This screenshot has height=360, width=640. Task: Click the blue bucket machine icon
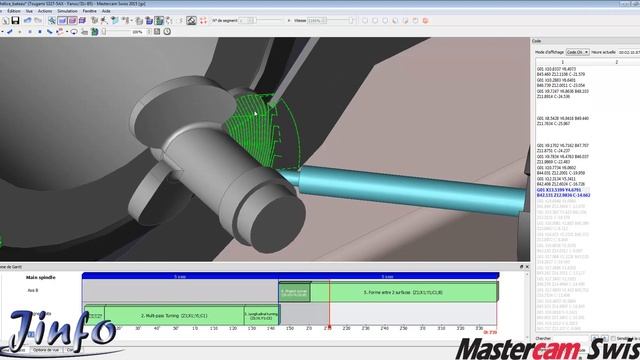(x=149, y=20)
